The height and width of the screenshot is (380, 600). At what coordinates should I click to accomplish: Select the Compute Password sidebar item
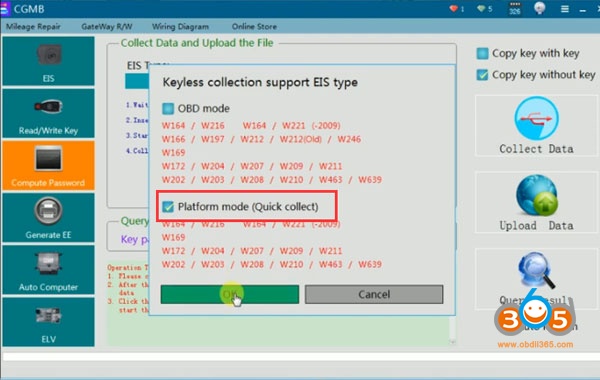48,166
